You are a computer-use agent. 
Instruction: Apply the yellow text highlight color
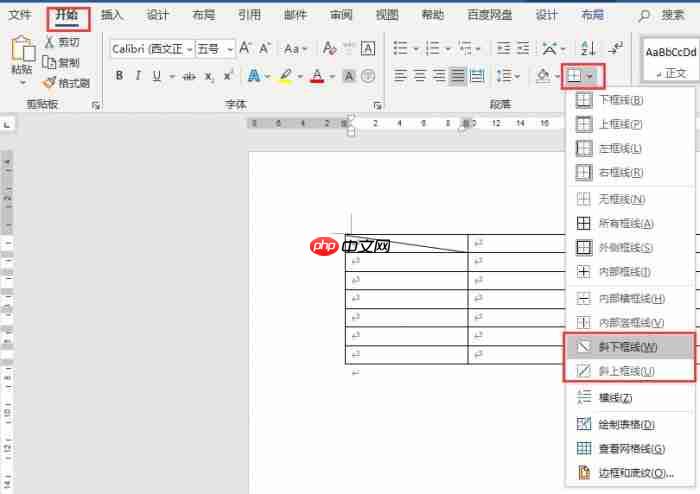(x=286, y=76)
